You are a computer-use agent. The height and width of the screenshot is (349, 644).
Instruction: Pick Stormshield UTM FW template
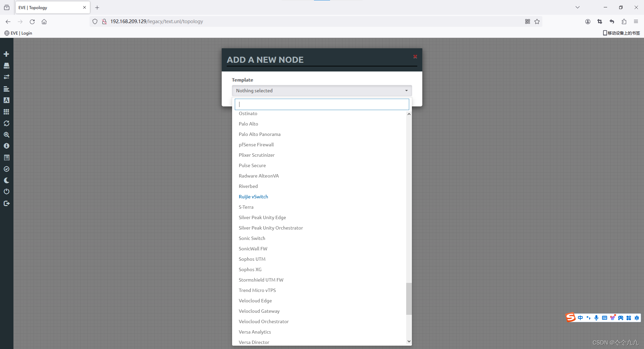click(x=319, y=280)
